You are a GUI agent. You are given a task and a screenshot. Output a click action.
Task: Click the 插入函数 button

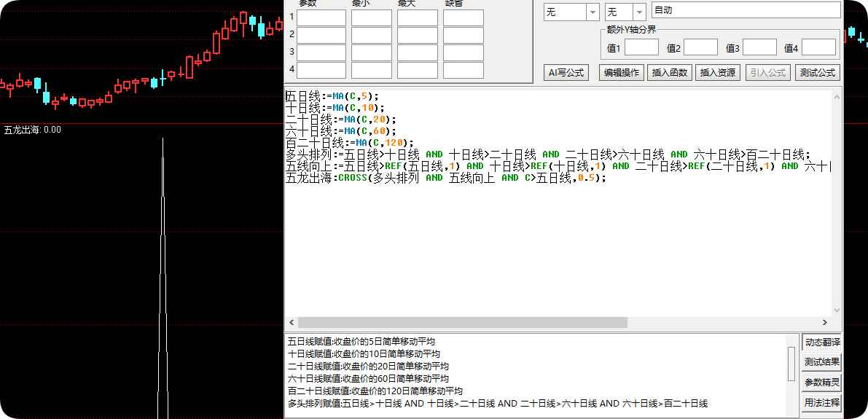click(669, 73)
